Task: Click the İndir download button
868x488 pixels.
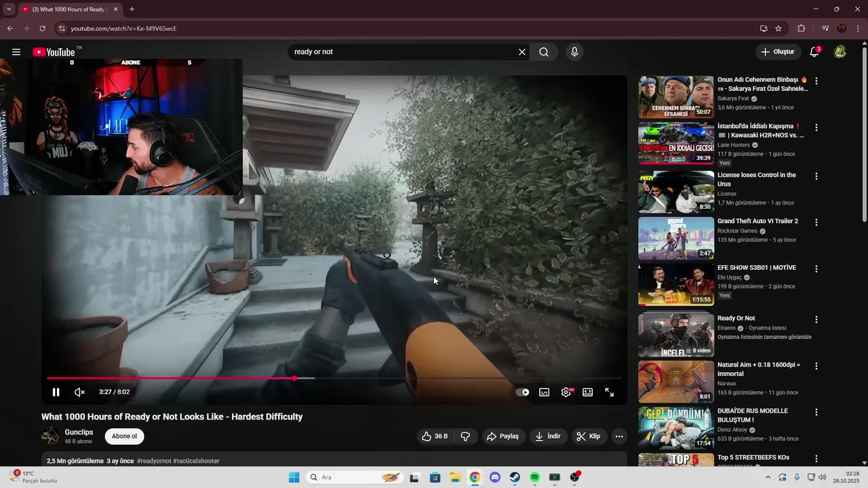Action: (x=549, y=436)
